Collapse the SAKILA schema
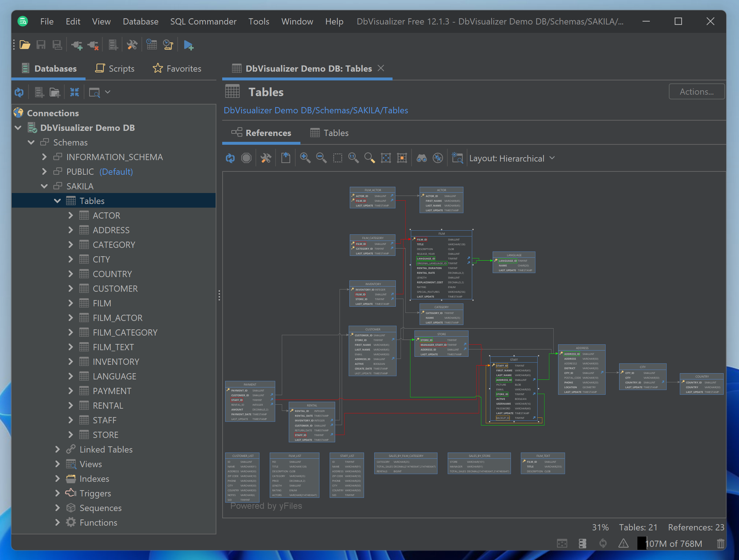Image resolution: width=739 pixels, height=560 pixels. click(x=44, y=186)
